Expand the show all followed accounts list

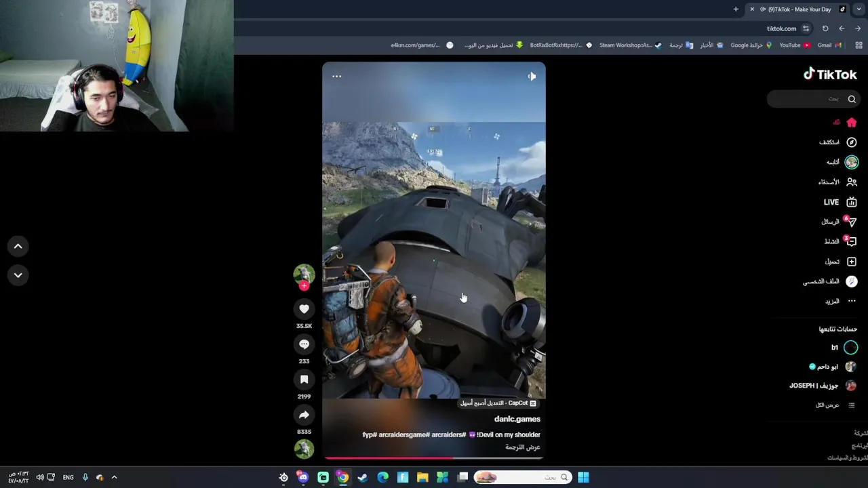click(836, 405)
